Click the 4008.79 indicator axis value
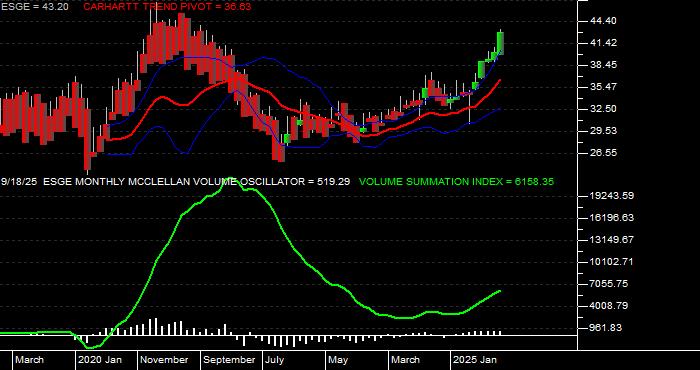Screen dimensions: 700x370 point(609,306)
